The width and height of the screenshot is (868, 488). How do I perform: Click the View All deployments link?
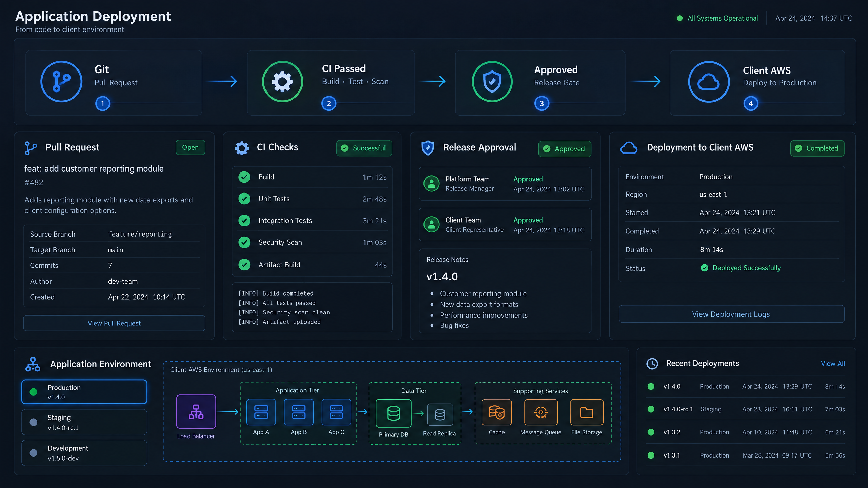(x=833, y=364)
